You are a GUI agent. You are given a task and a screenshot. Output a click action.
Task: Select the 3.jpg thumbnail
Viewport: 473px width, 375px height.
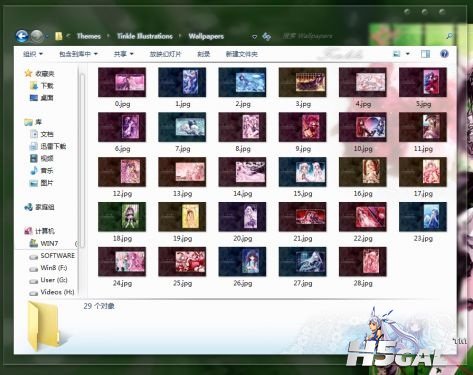(x=303, y=82)
